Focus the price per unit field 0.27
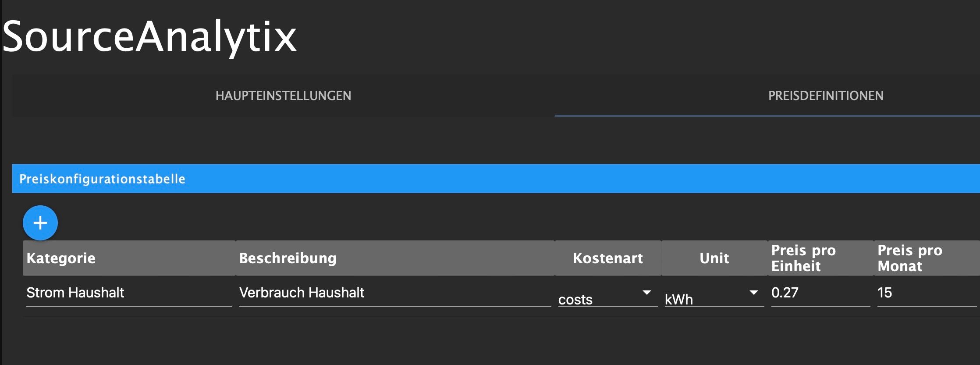Screen dimensions: 980x365 tap(820, 293)
